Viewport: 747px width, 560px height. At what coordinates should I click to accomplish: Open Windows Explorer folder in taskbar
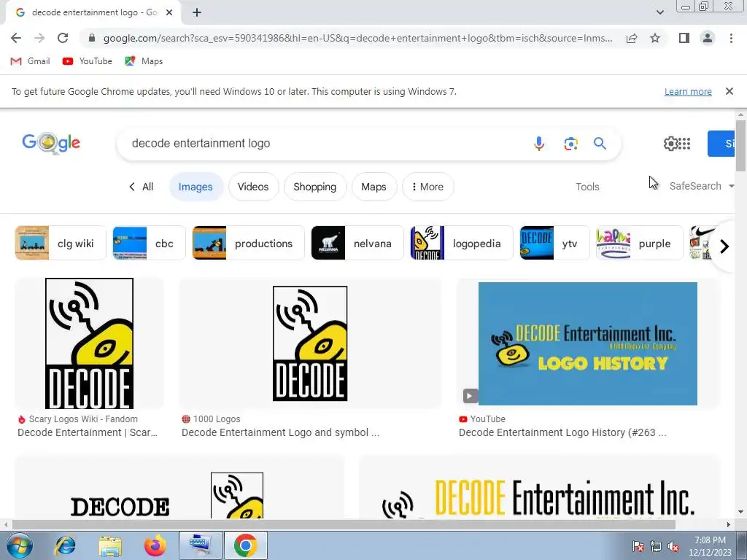111,546
